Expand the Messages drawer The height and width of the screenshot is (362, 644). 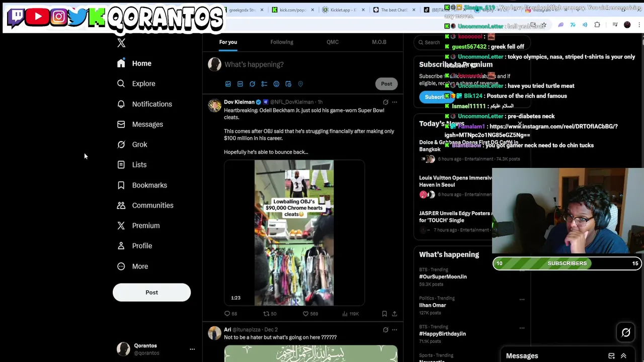pyautogui.click(x=623, y=356)
